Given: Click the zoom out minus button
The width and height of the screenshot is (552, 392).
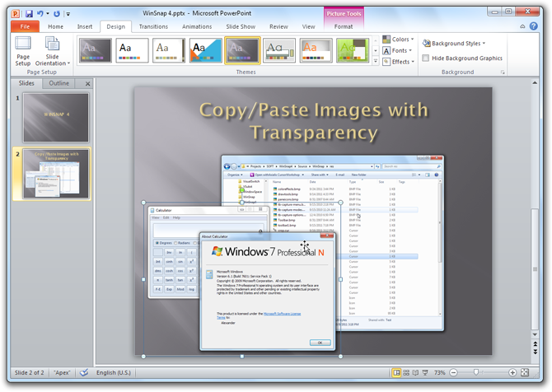Looking at the screenshot, I should tap(454, 372).
